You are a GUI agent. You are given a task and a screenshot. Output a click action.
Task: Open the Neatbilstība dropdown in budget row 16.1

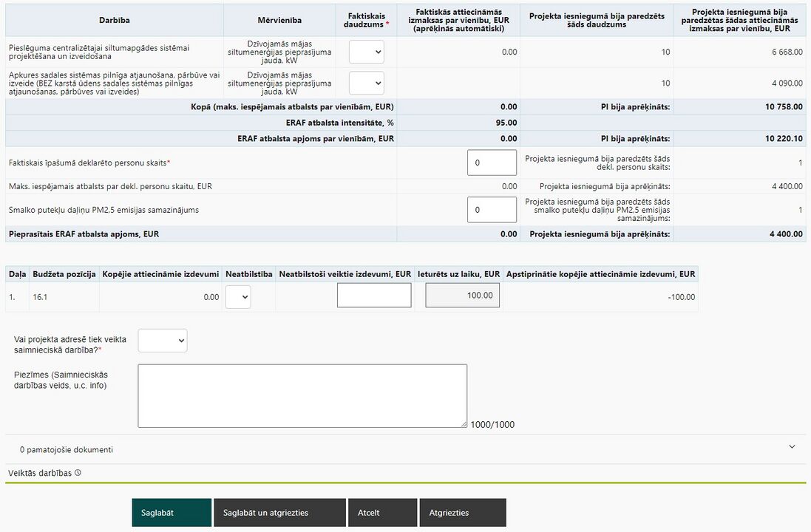click(x=238, y=297)
